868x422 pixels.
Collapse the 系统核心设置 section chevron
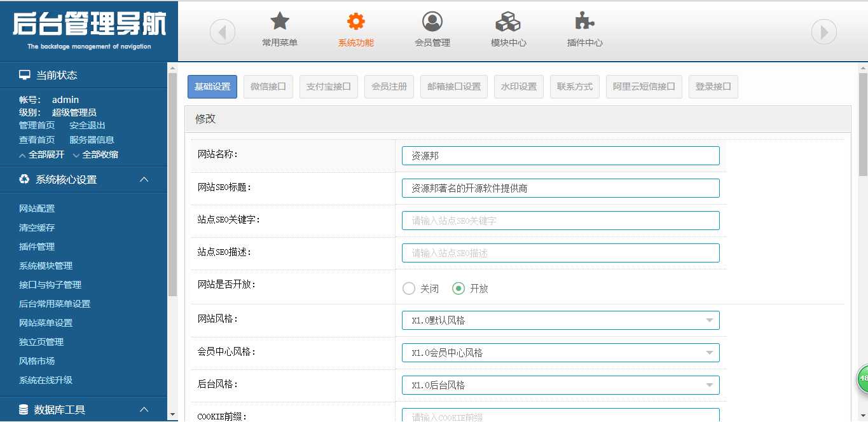pyautogui.click(x=144, y=180)
